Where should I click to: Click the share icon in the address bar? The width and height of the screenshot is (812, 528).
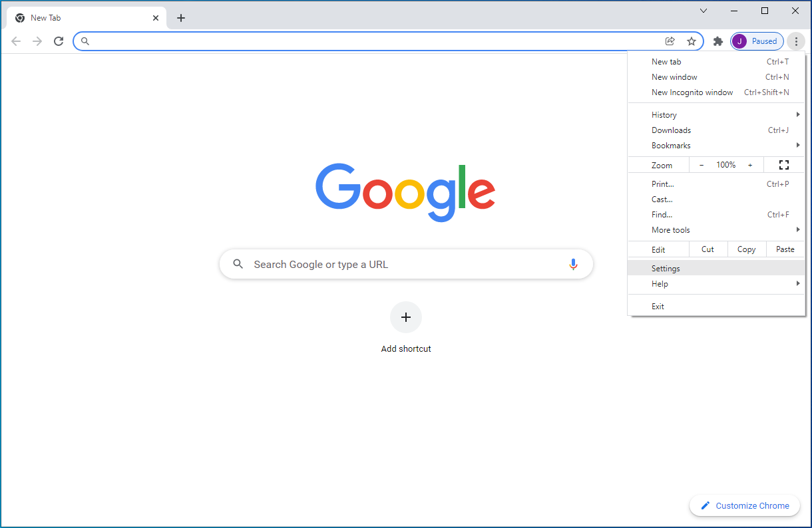[670, 41]
